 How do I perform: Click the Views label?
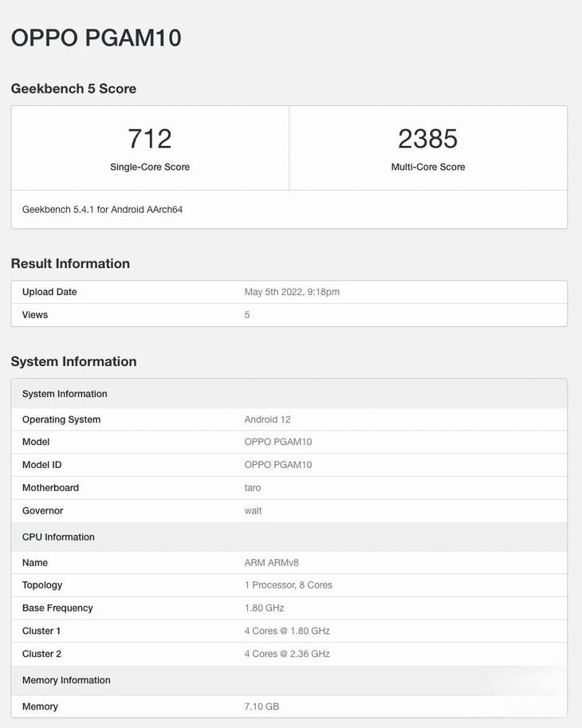pyautogui.click(x=35, y=315)
